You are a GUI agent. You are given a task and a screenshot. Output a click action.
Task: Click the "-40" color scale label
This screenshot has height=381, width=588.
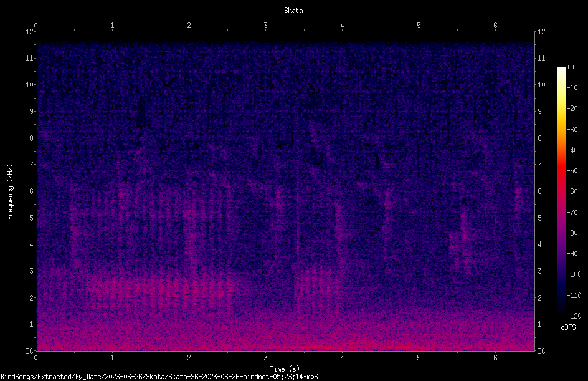pyautogui.click(x=572, y=150)
